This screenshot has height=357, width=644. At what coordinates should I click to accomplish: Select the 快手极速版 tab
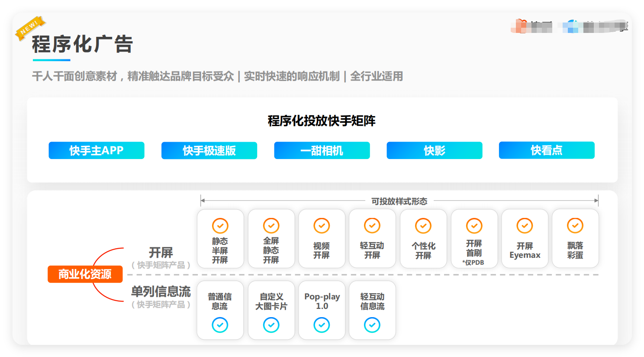(209, 150)
